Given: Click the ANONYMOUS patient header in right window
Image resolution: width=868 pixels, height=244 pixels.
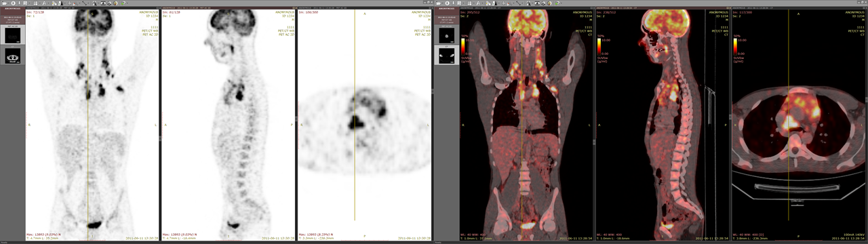Looking at the screenshot, I should coord(447,11).
